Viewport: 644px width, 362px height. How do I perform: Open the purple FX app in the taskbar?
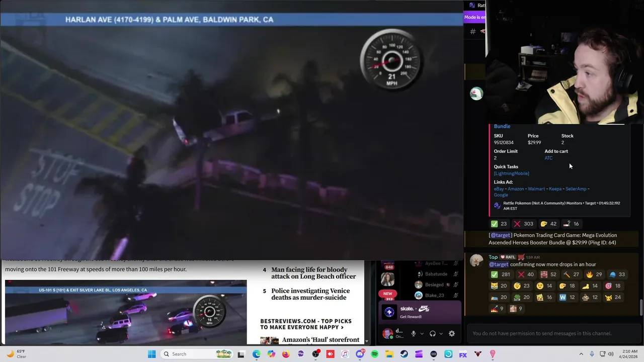coord(463,354)
